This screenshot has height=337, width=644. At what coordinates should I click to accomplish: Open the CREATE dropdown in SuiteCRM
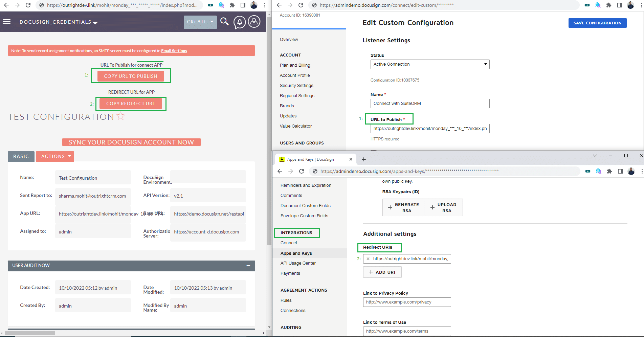(x=200, y=22)
